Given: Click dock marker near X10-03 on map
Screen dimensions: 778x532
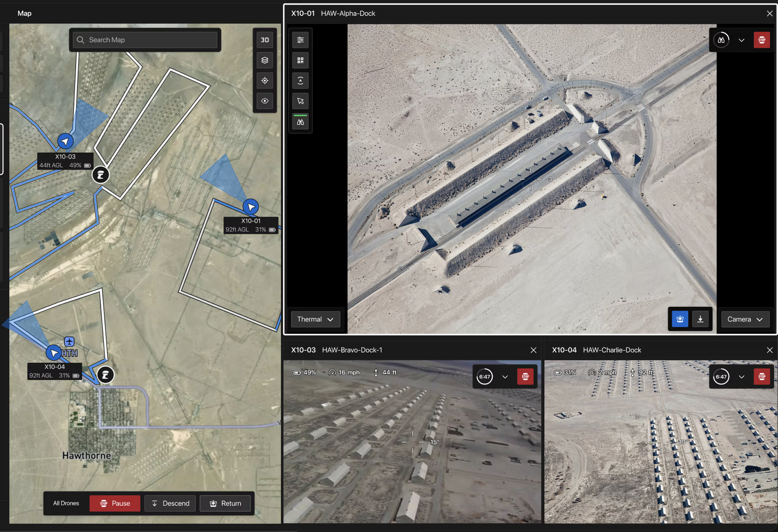Looking at the screenshot, I should (x=101, y=175).
